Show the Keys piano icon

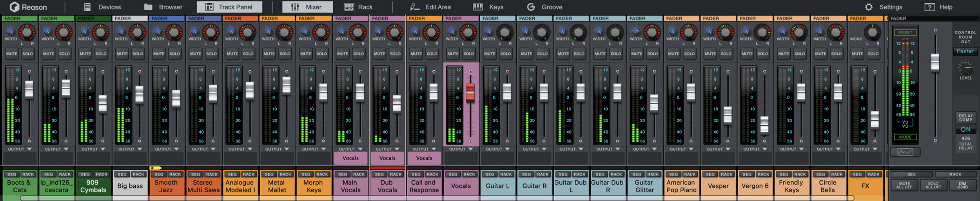click(x=478, y=7)
